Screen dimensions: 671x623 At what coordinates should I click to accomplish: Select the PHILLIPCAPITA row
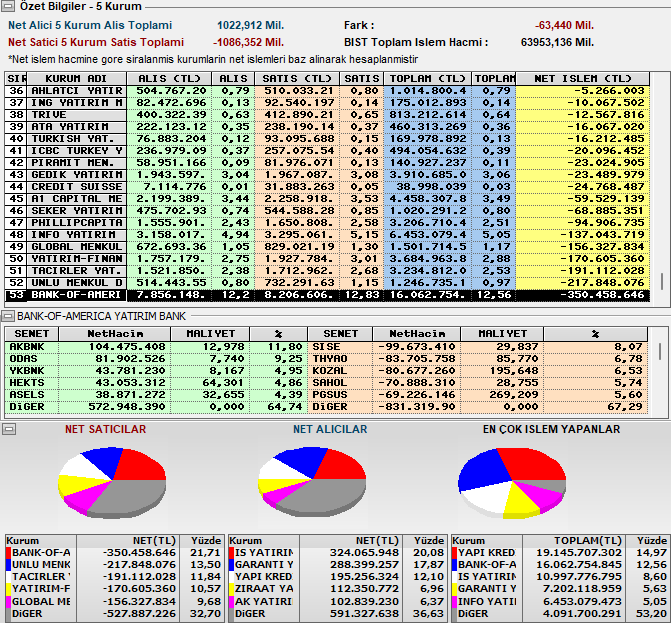pyautogui.click(x=327, y=222)
